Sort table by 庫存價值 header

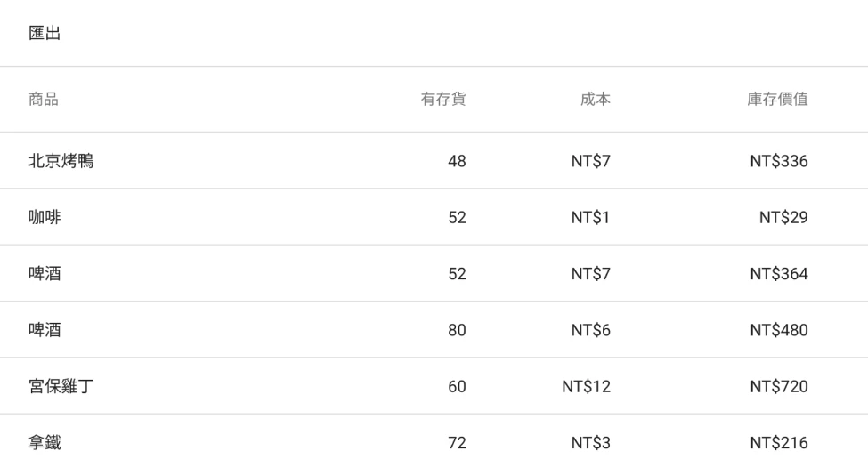pyautogui.click(x=779, y=100)
